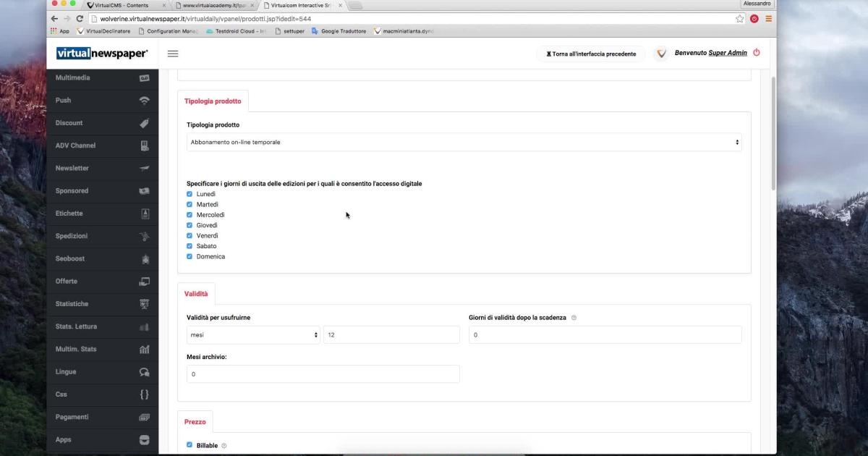Uncheck the Lunedì checkbox
Screen dimensions: 868x456
190,194
